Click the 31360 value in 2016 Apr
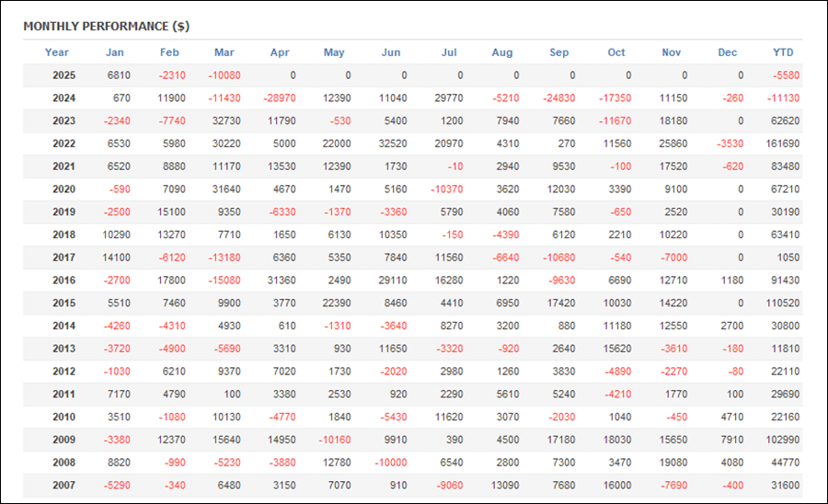 click(282, 280)
